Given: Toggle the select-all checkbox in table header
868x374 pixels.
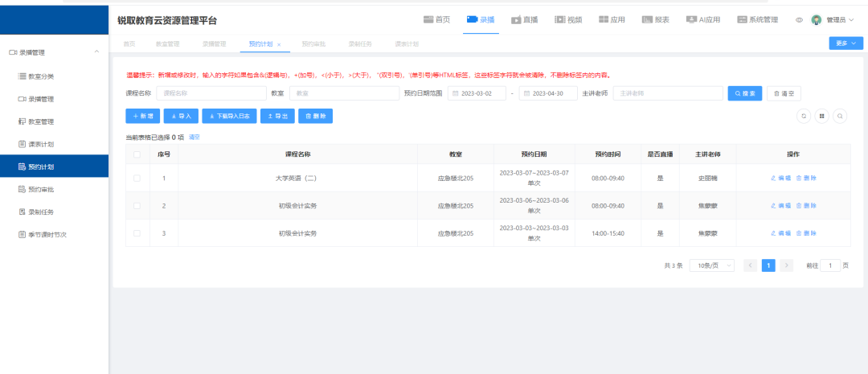Looking at the screenshot, I should [137, 154].
